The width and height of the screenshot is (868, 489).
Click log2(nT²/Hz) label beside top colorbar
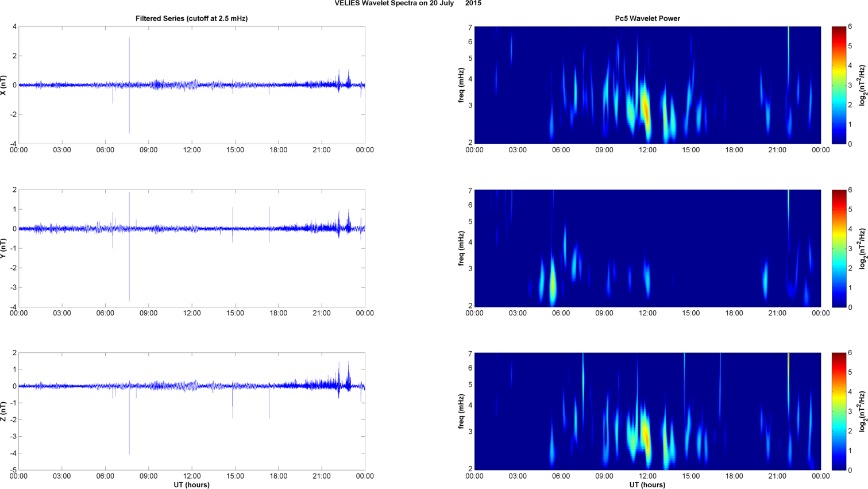[x=862, y=85]
